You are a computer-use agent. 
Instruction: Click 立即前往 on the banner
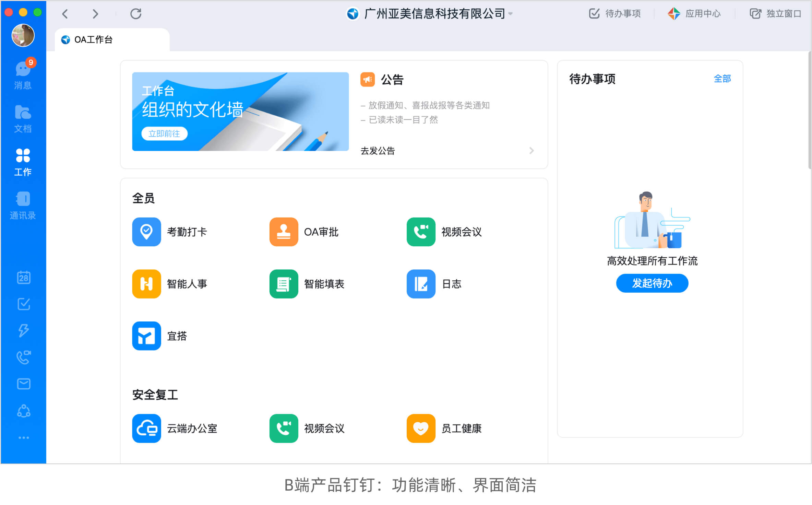(x=164, y=133)
